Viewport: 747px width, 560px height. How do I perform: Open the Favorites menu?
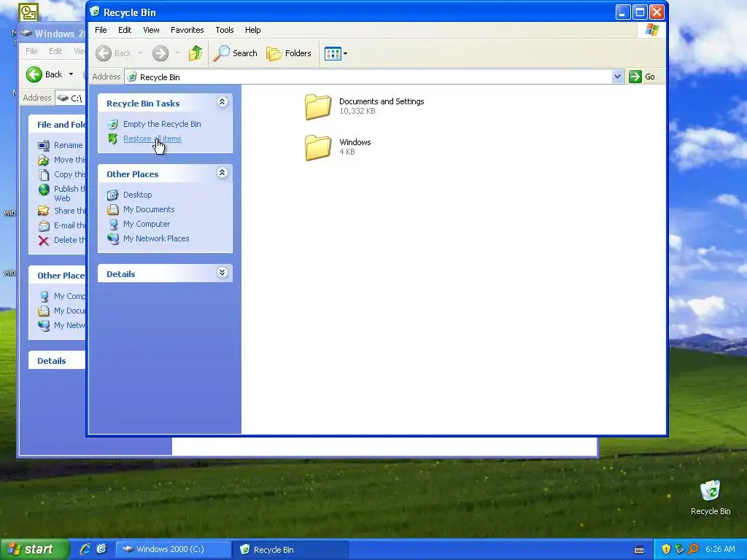tap(187, 30)
